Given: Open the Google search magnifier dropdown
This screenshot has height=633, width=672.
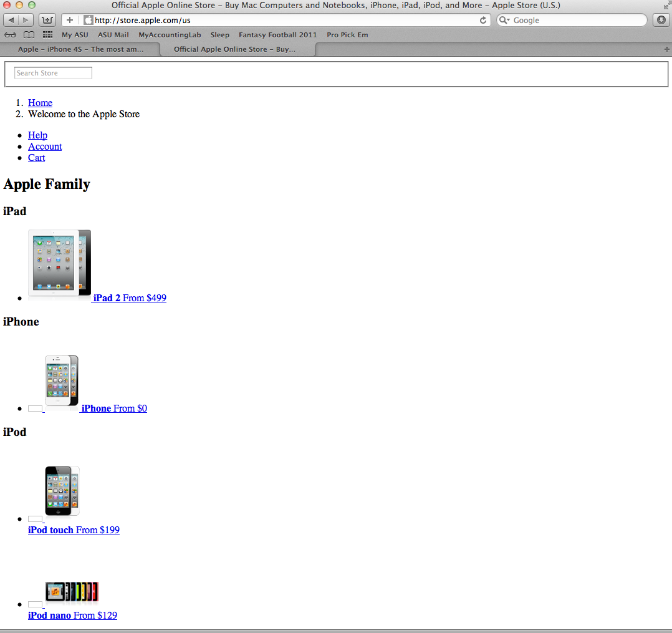Looking at the screenshot, I should (x=504, y=20).
